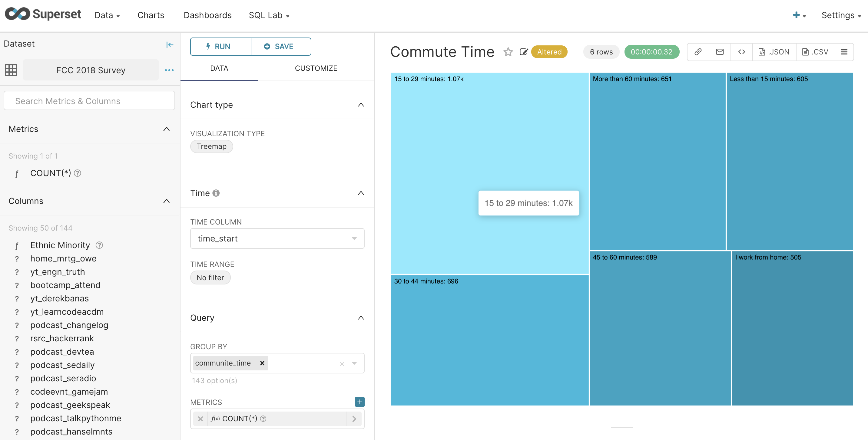Open embed code angle-brackets icon
Viewport: 868px width, 440px height.
click(x=741, y=52)
